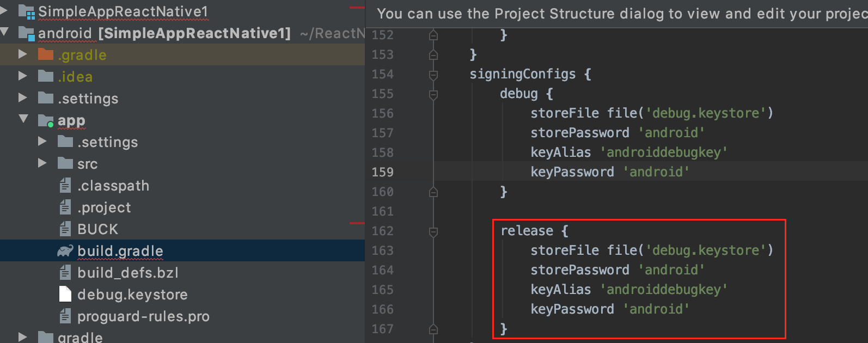Click the SimpleAppReactNative1 project icon

(x=27, y=11)
